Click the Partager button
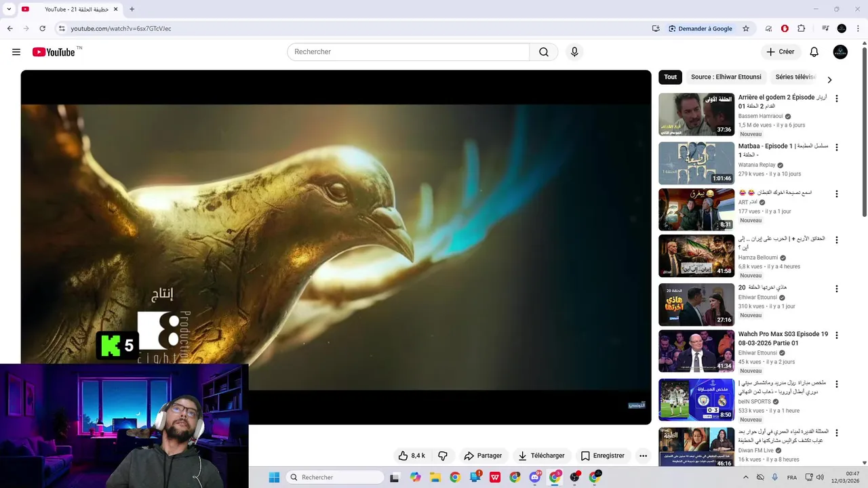The width and height of the screenshot is (868, 488). tap(483, 455)
